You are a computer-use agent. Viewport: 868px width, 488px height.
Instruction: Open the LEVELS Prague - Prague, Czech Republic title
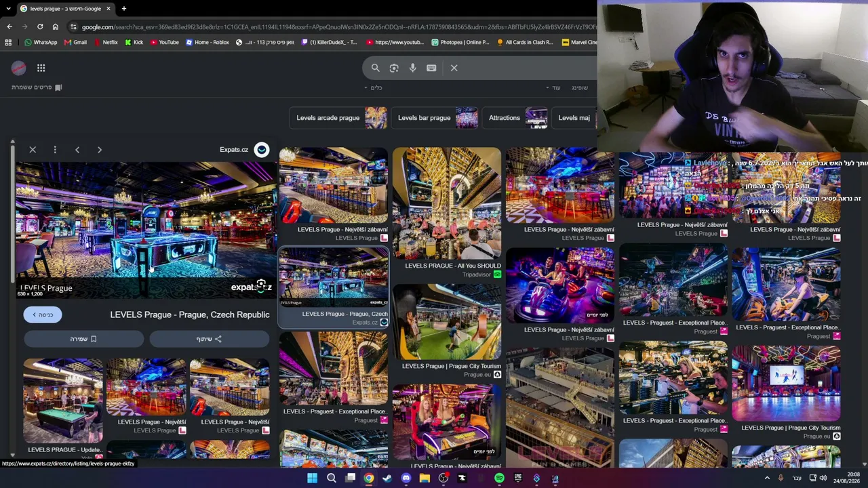click(190, 314)
